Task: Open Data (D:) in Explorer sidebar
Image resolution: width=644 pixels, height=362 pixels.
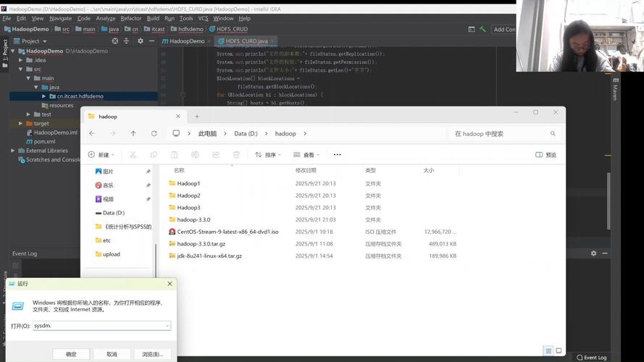Action: point(113,213)
